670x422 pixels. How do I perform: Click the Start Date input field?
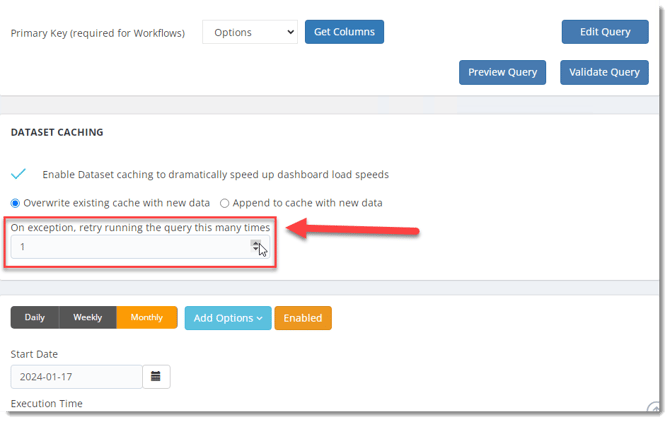tap(77, 377)
